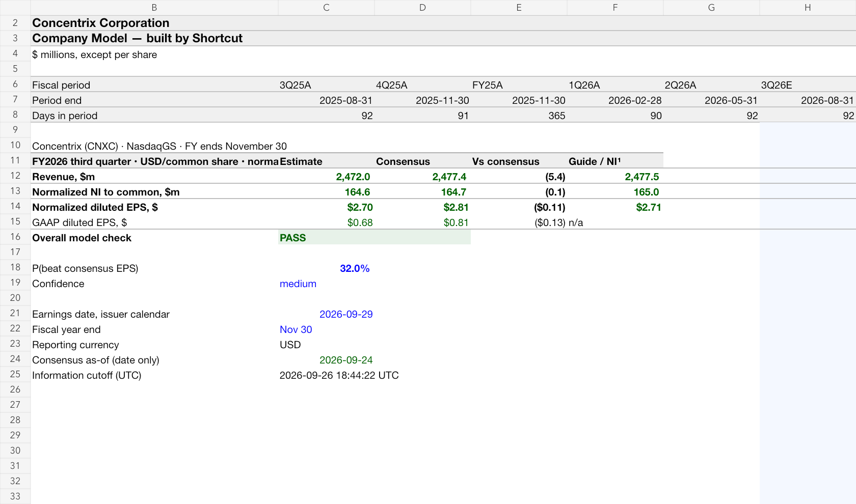The image size is (856, 504).
Task: Select row 16 header
Action: point(15,237)
